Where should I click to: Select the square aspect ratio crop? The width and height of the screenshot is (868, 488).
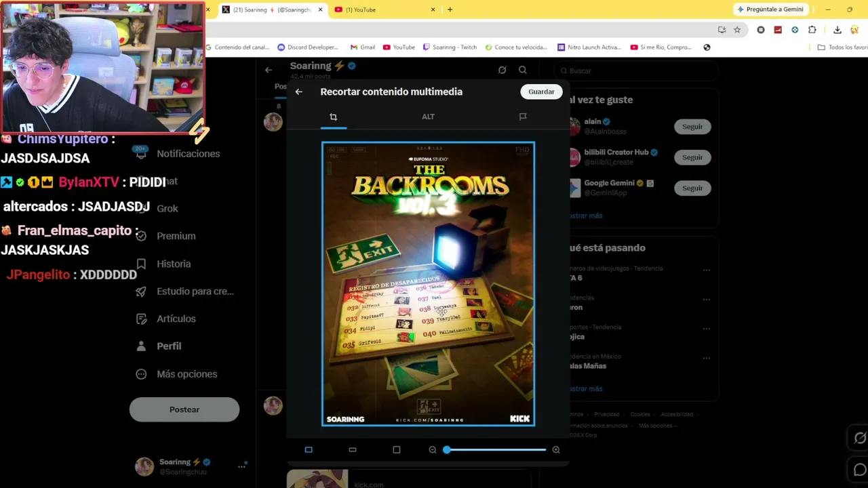coord(397,449)
